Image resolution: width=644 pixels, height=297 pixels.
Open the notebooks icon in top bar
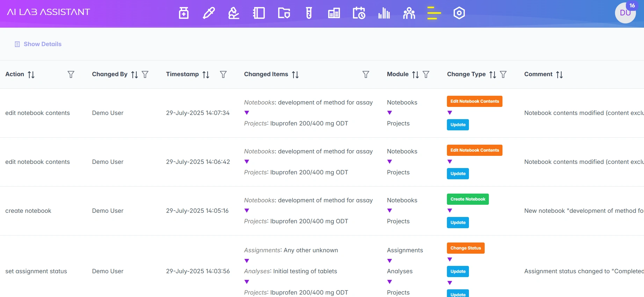[259, 13]
